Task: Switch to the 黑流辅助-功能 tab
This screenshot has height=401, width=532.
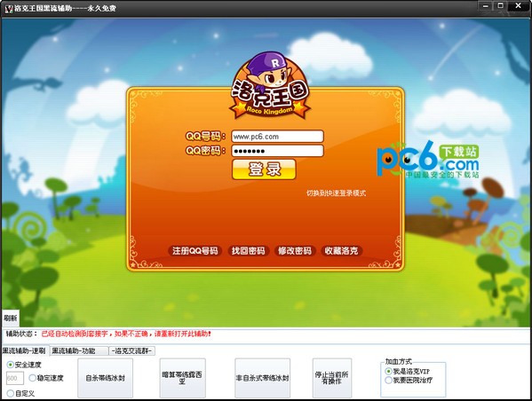Action: [x=79, y=350]
